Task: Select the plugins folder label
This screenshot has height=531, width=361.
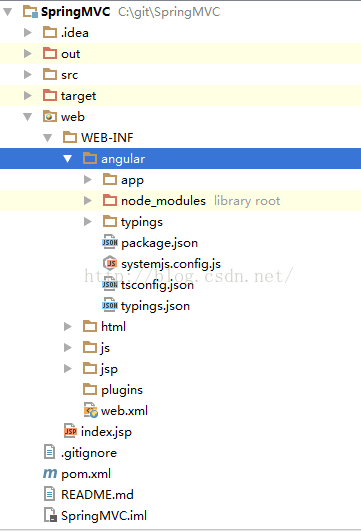Action: [122, 390]
